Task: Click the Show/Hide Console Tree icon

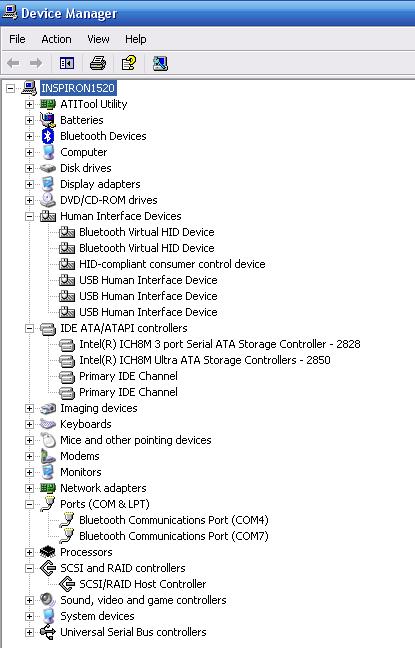Action: point(67,63)
